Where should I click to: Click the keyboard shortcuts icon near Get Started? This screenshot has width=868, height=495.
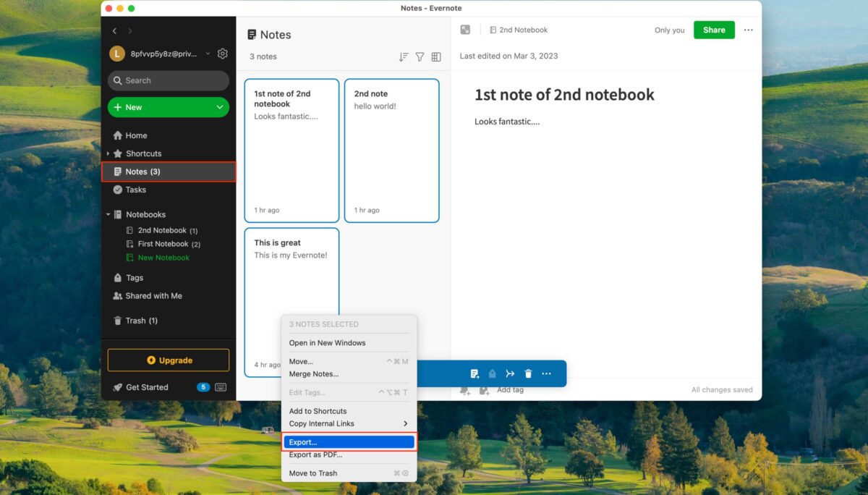[221, 387]
